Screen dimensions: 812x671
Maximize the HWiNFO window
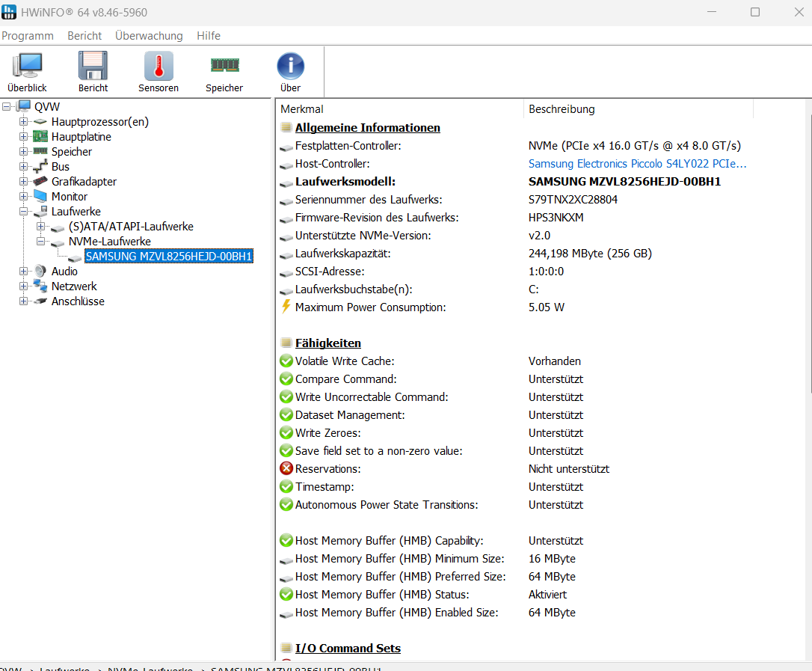[755, 12]
